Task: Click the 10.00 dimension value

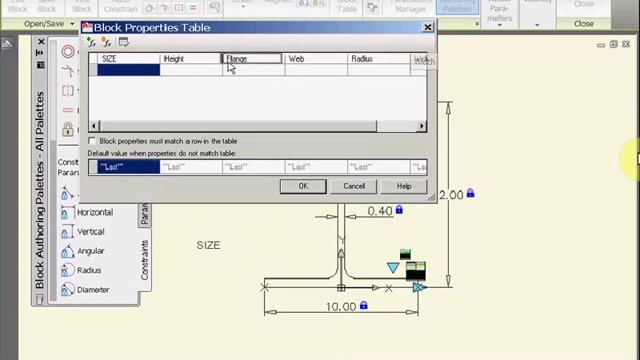Action: (x=341, y=307)
